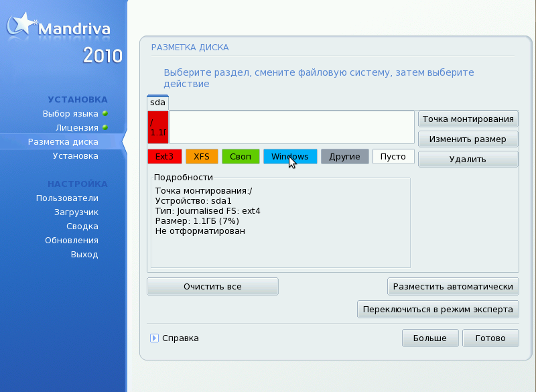Screen dimensions: 536x392
Task: Choose the Windows filesystem type
Action: click(x=290, y=157)
